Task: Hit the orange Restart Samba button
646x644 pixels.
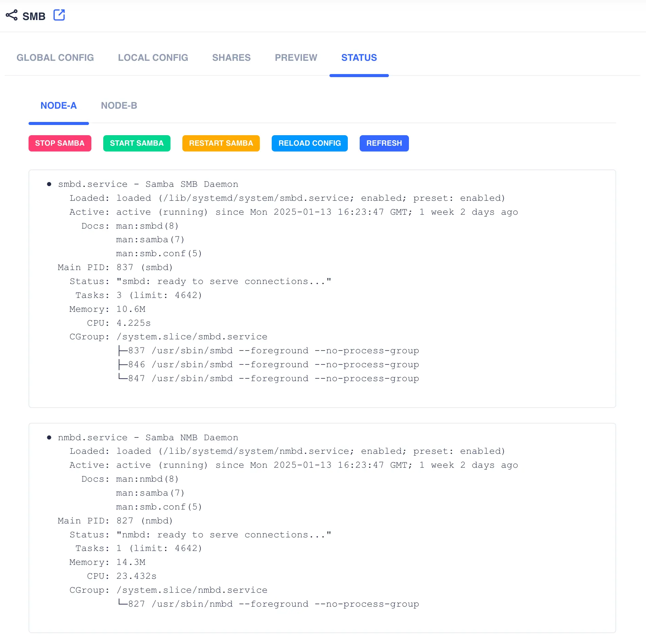Action: coord(221,143)
